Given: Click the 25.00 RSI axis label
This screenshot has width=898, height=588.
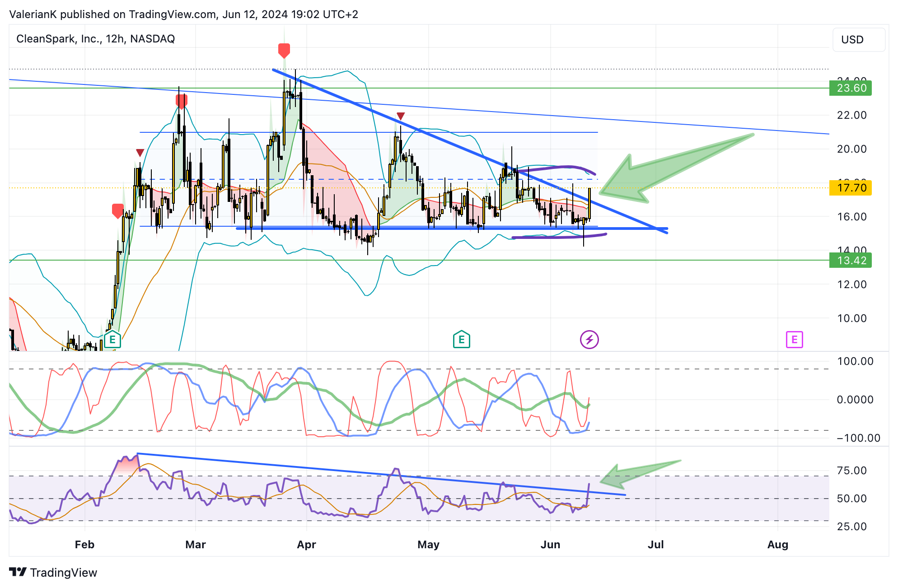Looking at the screenshot, I should pyautogui.click(x=852, y=527).
